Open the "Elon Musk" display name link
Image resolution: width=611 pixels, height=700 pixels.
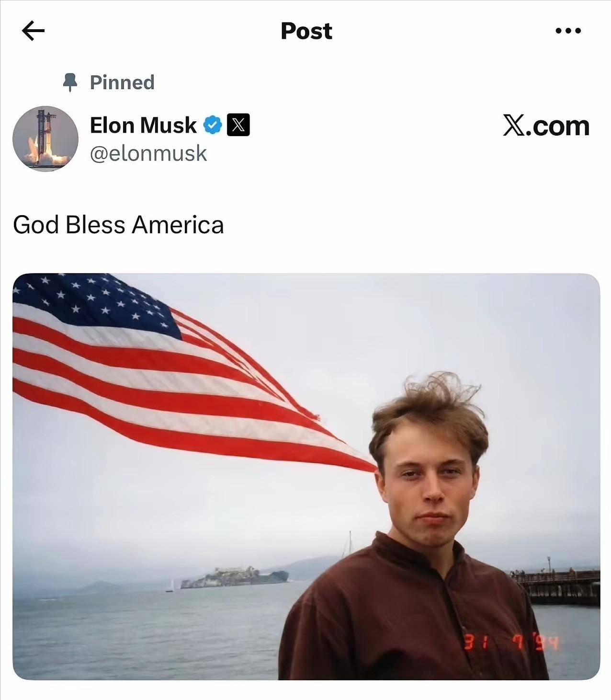click(143, 125)
